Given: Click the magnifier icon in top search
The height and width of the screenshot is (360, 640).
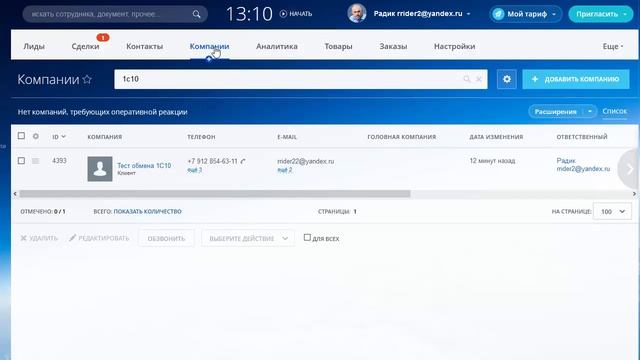Looking at the screenshot, I should pos(196,14).
